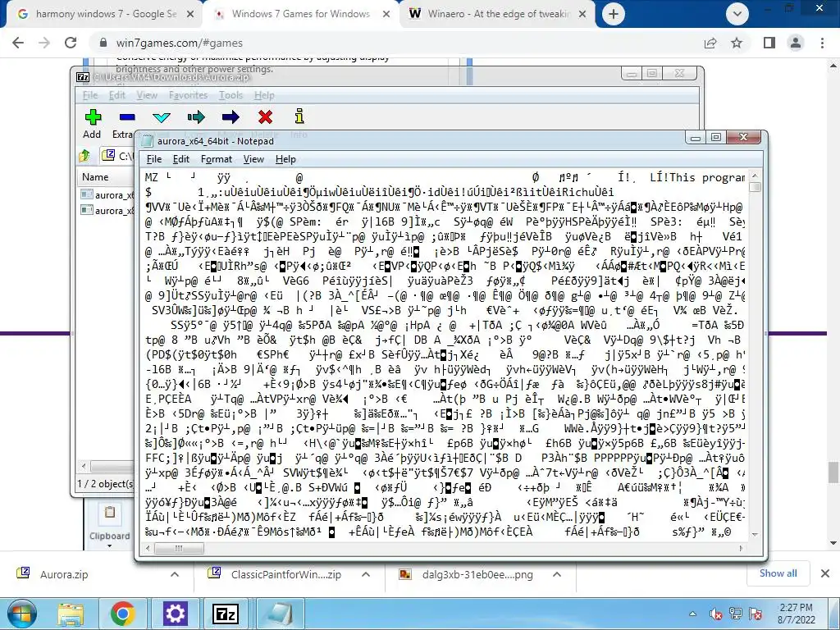840x630 pixels.
Task: Open dalg3xb png download item
Action: (477, 574)
